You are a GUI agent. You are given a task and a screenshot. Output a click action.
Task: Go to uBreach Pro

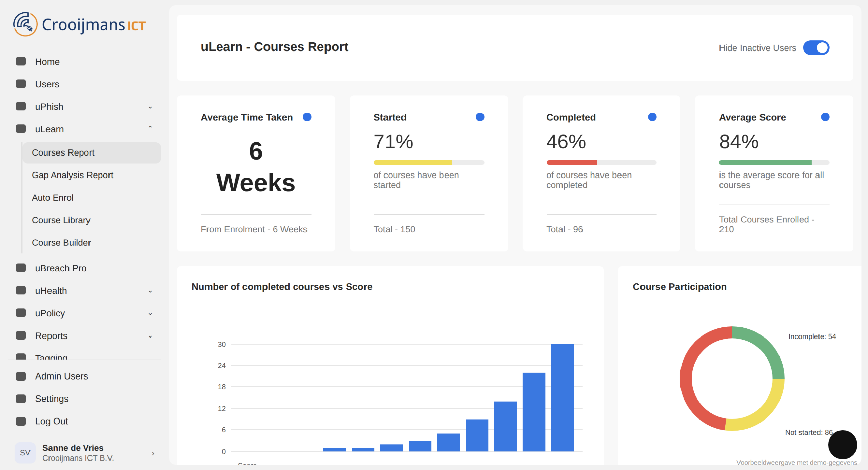[x=84, y=268]
